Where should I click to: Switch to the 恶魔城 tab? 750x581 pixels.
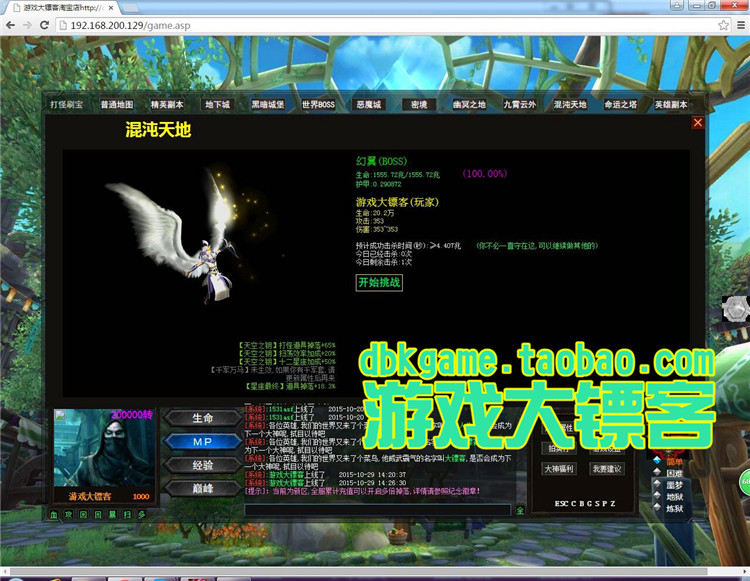[368, 104]
